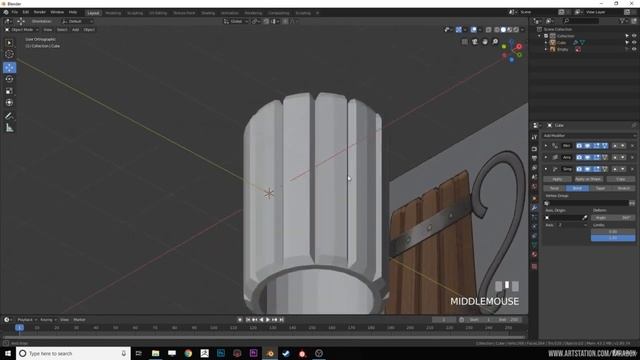Viewport: 640px width, 360px height.
Task: Switch to rendered viewport shading
Action: pyautogui.click(x=516, y=30)
